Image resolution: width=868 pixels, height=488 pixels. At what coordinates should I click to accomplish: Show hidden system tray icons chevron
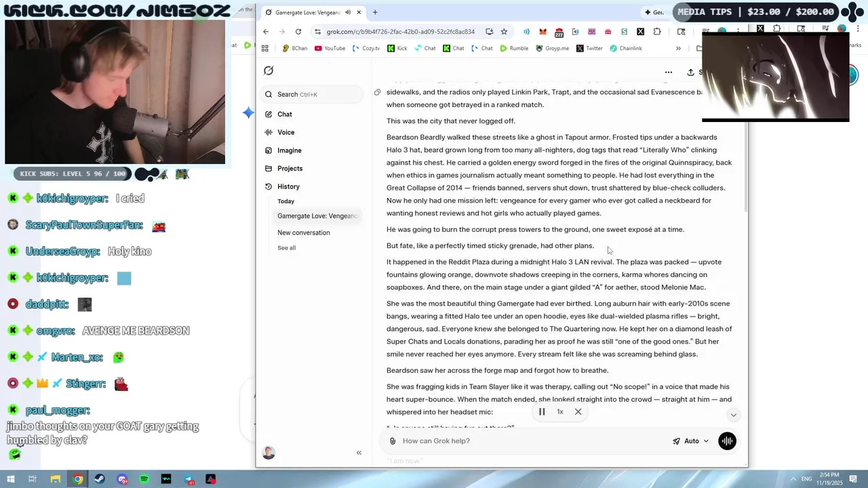794,479
